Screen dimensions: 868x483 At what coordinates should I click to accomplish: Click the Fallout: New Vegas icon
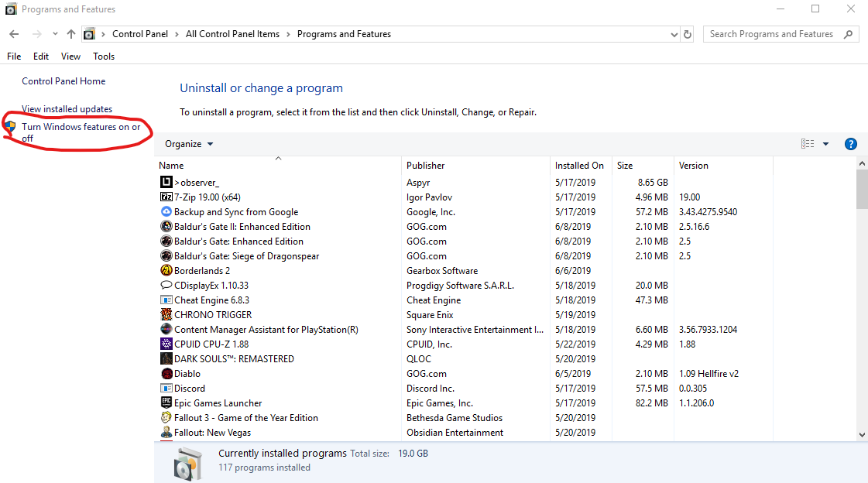(x=166, y=432)
